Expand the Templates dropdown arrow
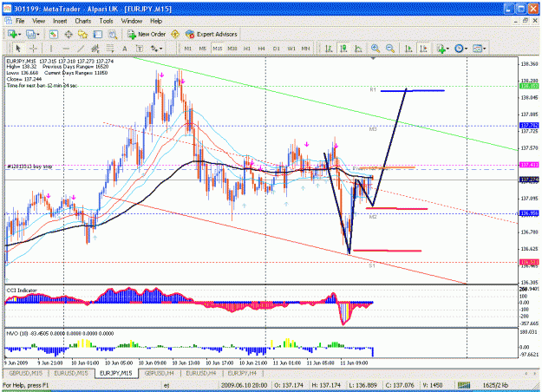This screenshot has height=392, width=542. 484,49
